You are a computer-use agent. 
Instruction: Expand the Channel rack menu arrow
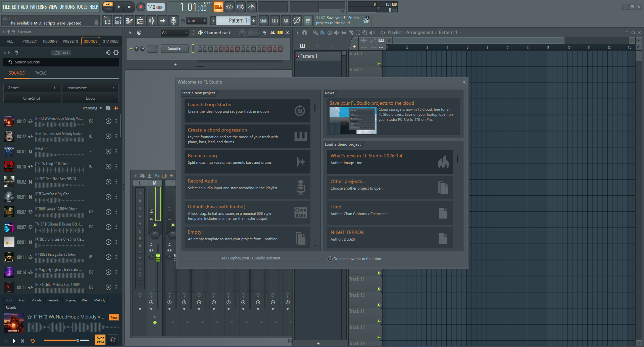[x=130, y=33]
